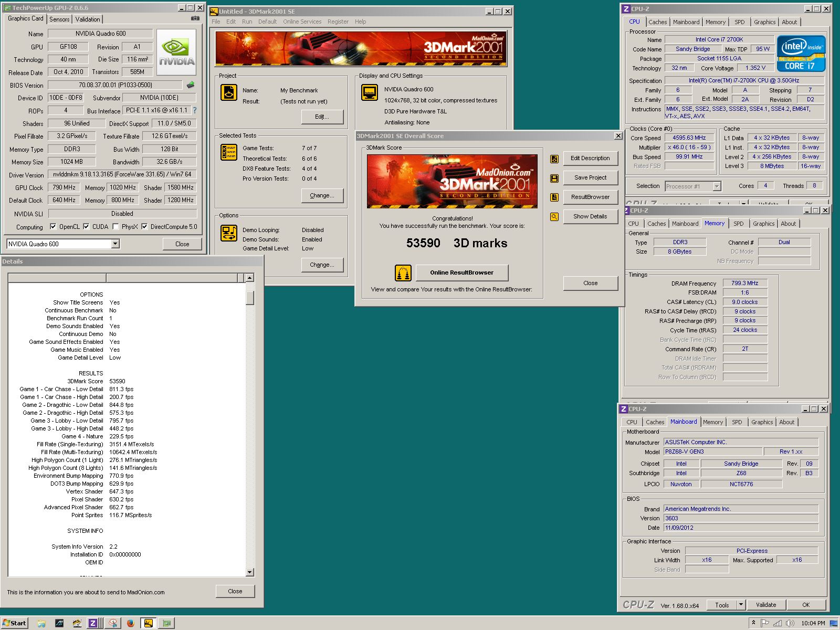Open Windows Explorer from taskbar folder icon
The height and width of the screenshot is (630, 840).
pyautogui.click(x=41, y=623)
